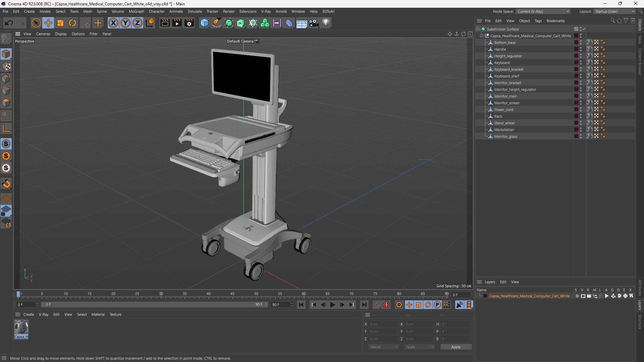Open the Scale mode dropdown

pos(420,347)
